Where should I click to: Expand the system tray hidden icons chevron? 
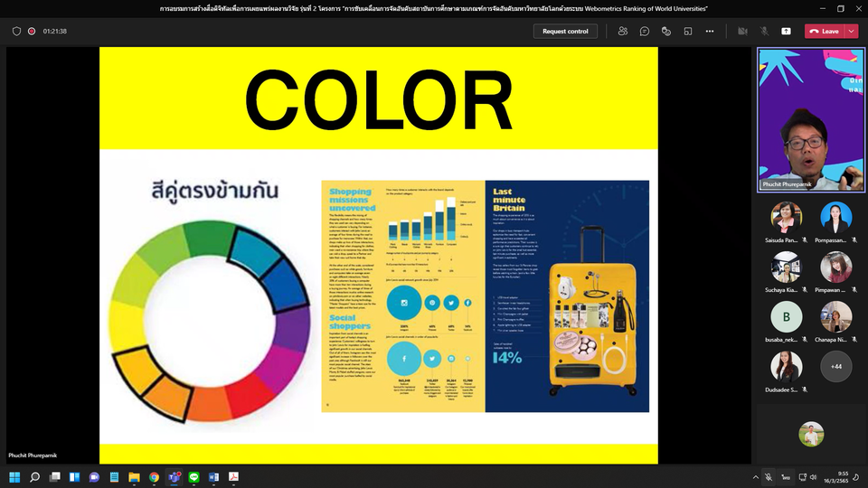click(755, 476)
